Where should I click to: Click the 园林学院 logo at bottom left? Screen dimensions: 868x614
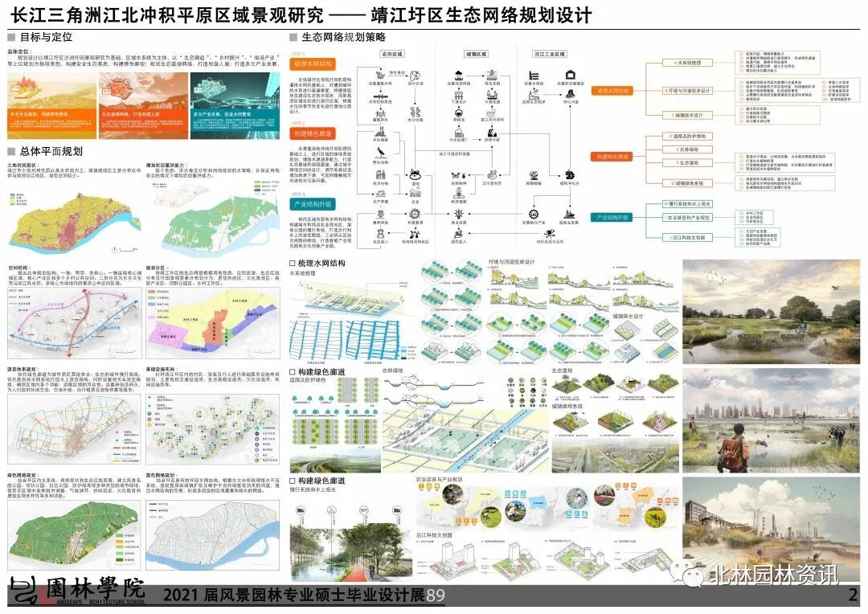(77, 591)
